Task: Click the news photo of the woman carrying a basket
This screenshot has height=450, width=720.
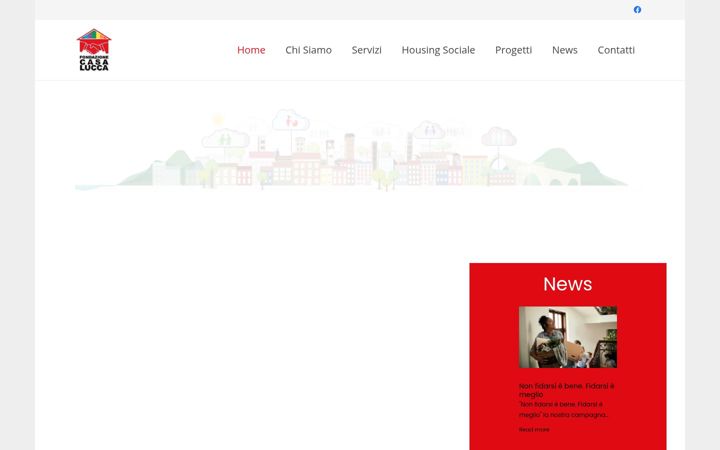Action: (x=568, y=337)
